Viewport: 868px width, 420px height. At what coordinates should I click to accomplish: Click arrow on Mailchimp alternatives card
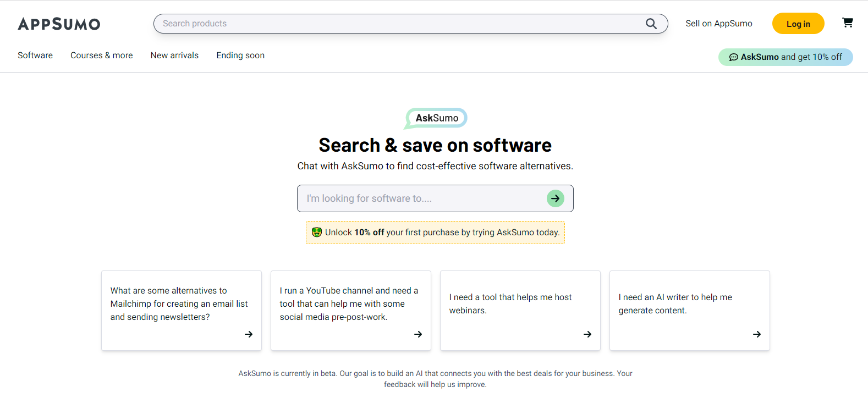tap(249, 334)
